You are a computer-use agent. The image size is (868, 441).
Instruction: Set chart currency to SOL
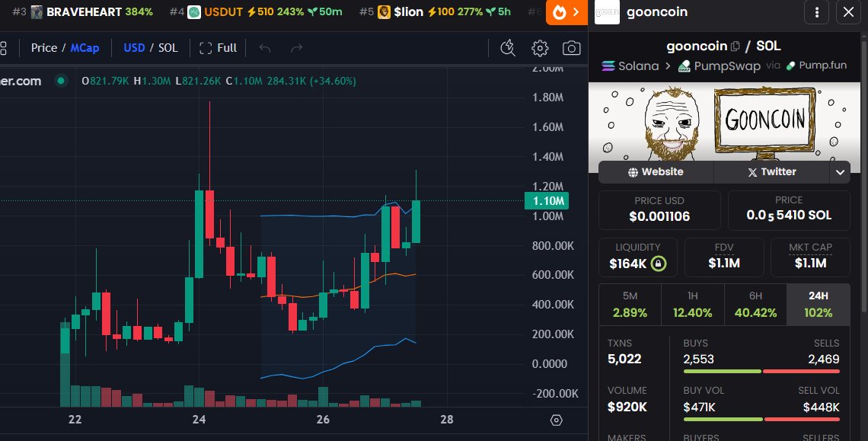tap(168, 48)
